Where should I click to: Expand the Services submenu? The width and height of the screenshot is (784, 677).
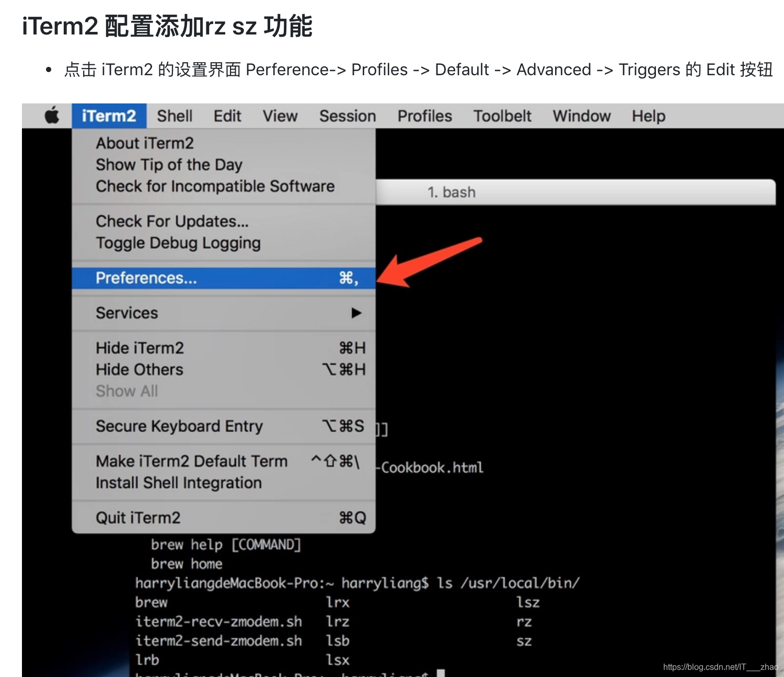(x=224, y=313)
